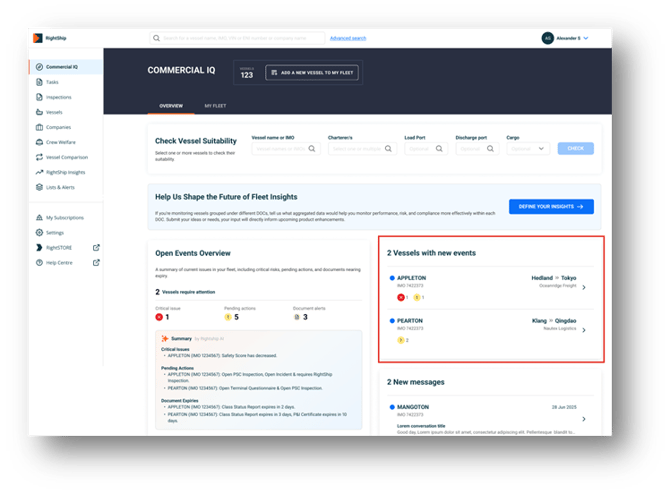
Task: Go to Inspections in the sidebar
Action: (58, 97)
